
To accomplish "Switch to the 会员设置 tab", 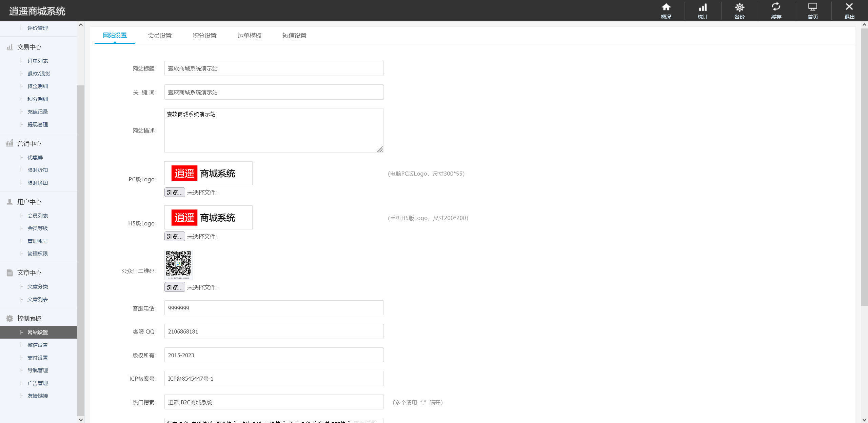I will [160, 36].
